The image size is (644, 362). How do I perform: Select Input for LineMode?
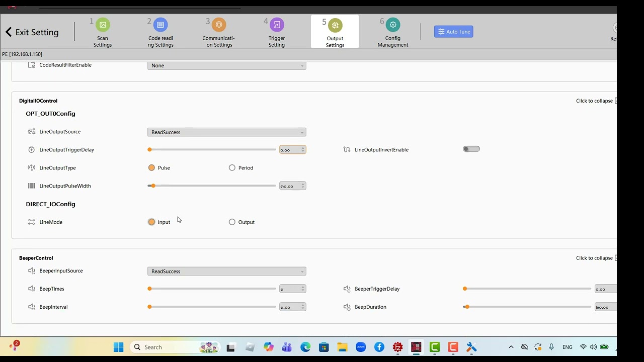(x=151, y=222)
